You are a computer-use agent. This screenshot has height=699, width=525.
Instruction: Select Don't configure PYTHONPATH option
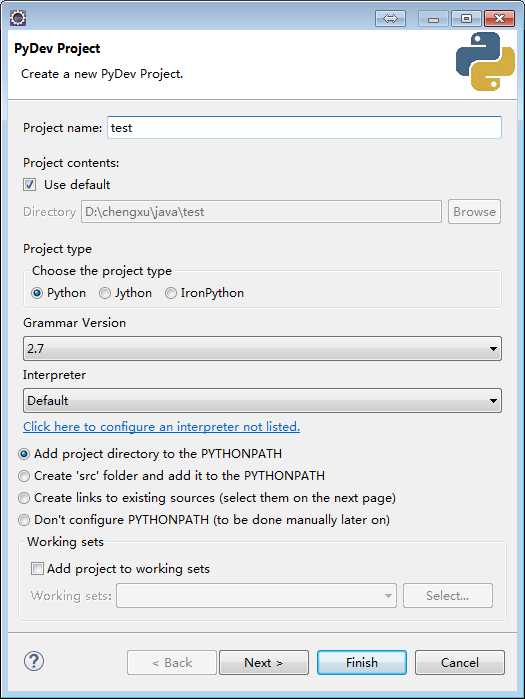coord(24,520)
